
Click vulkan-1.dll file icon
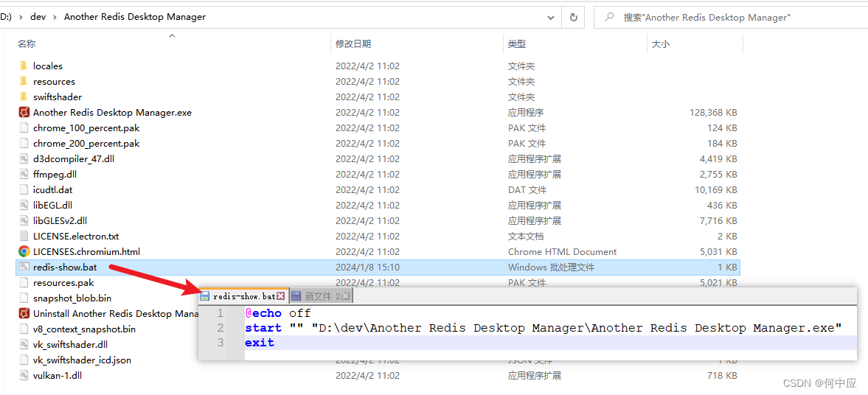coord(24,376)
